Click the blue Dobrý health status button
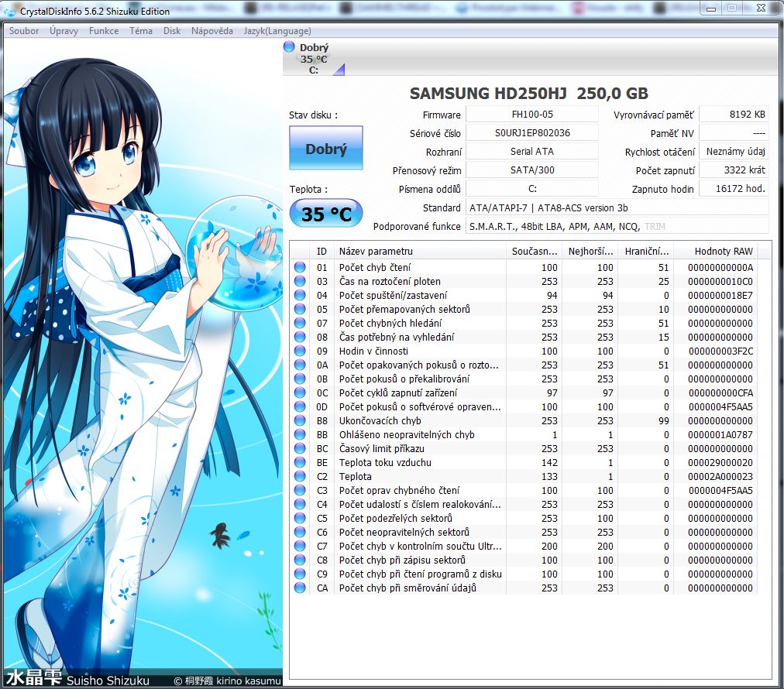Image resolution: width=784 pixels, height=689 pixels. (x=326, y=148)
